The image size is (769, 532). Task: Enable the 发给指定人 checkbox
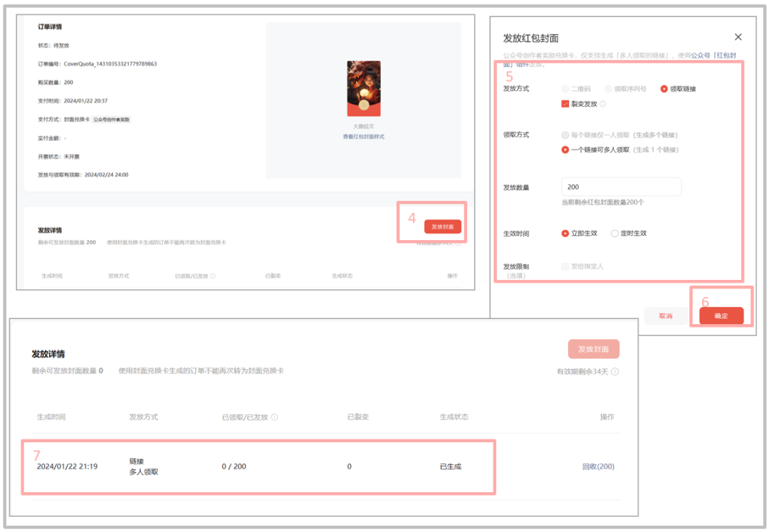(x=565, y=266)
